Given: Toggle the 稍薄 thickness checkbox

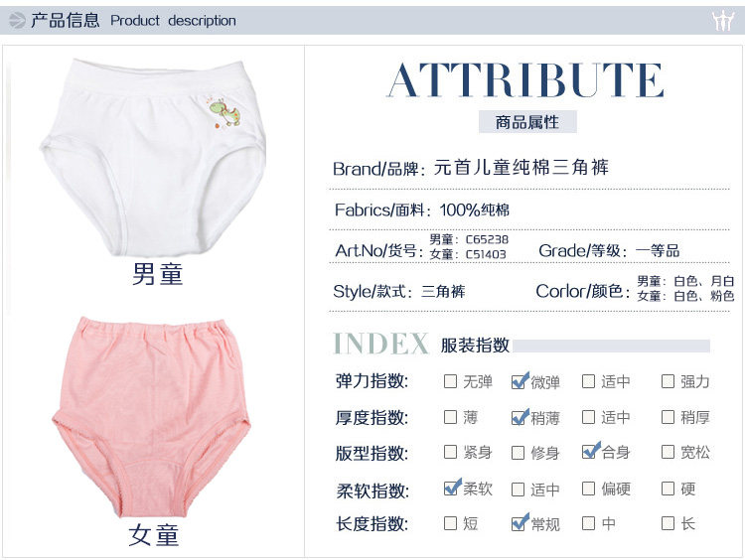Looking at the screenshot, I should tap(519, 417).
